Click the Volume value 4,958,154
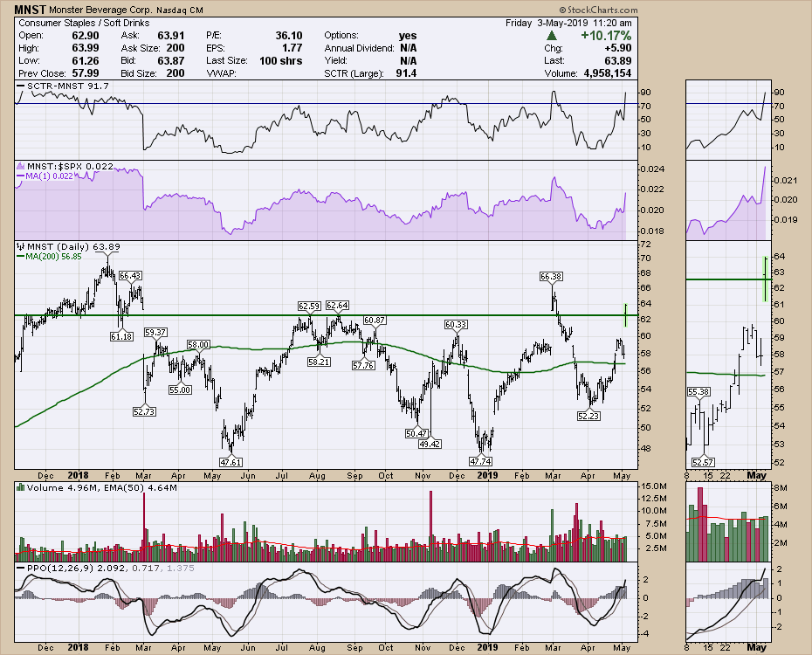This screenshot has width=812, height=655. [608, 73]
